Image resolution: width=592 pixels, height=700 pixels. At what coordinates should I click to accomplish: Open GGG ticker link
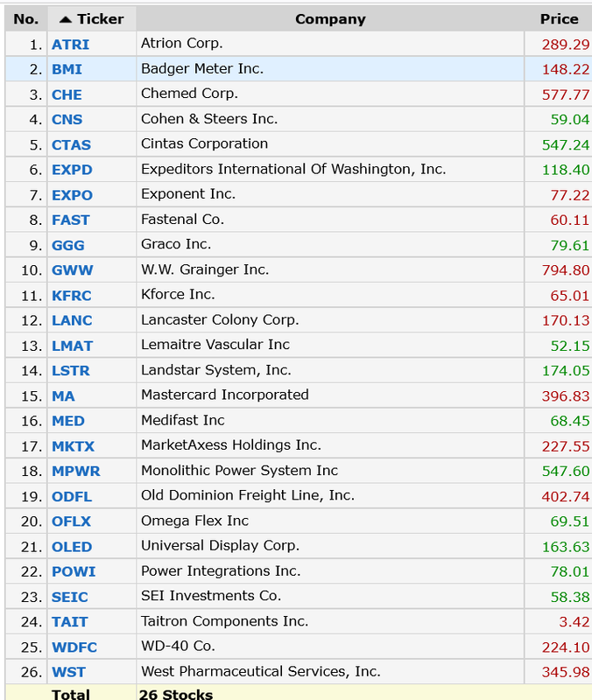(68, 246)
